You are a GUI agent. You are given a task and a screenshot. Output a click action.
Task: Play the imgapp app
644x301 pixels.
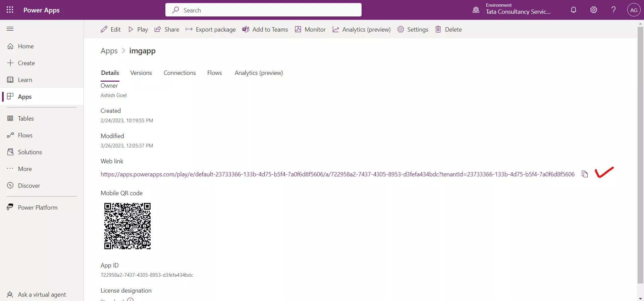tap(138, 30)
